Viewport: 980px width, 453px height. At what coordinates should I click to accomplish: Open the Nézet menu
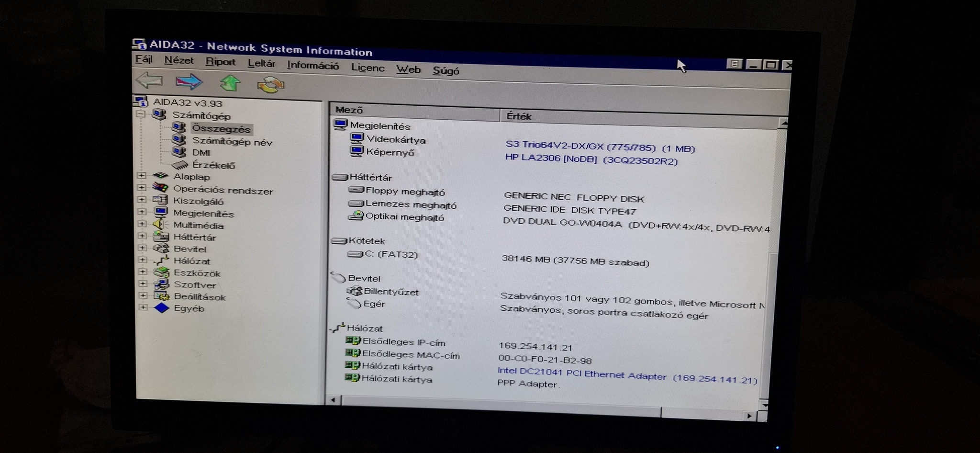179,60
